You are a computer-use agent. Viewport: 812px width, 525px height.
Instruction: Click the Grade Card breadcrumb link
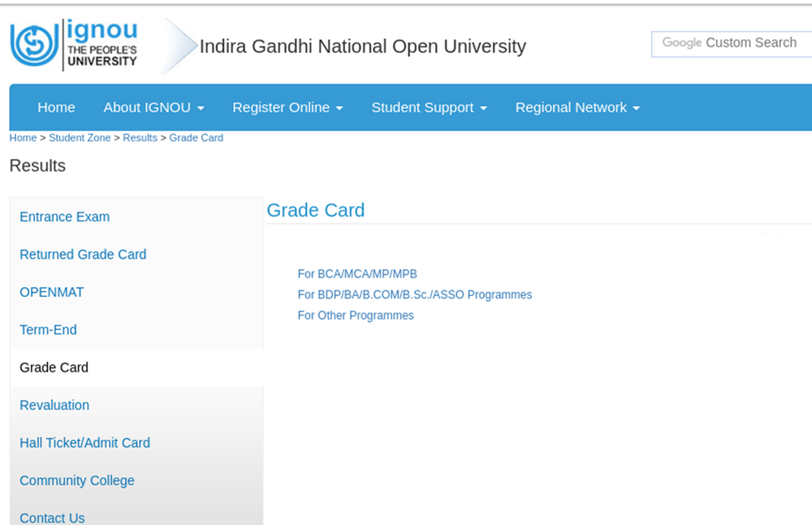[196, 138]
